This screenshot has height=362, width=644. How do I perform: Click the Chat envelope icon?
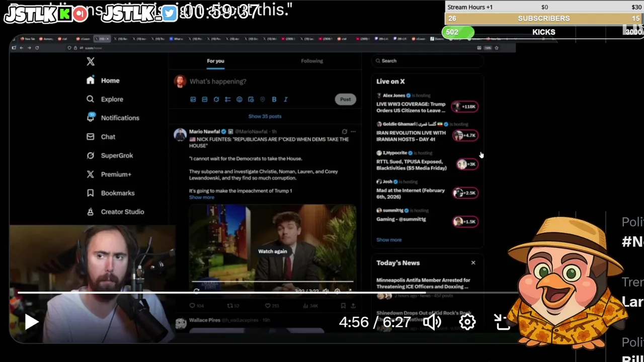click(x=90, y=137)
